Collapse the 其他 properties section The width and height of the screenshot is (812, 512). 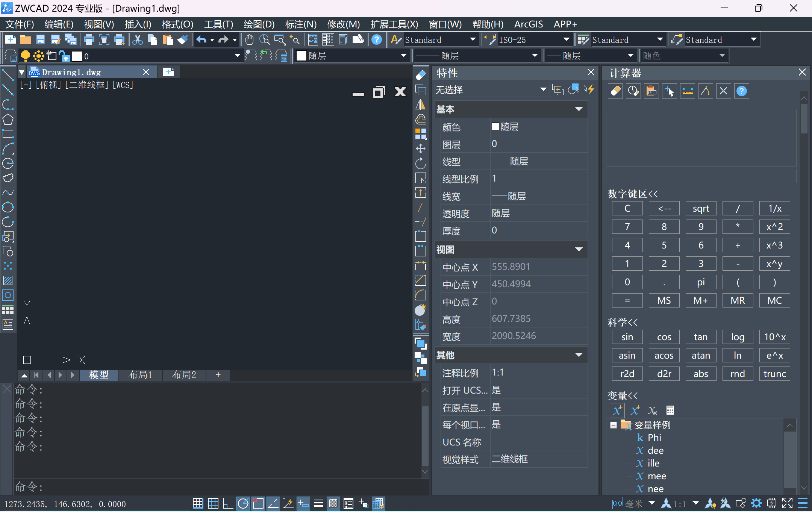579,355
